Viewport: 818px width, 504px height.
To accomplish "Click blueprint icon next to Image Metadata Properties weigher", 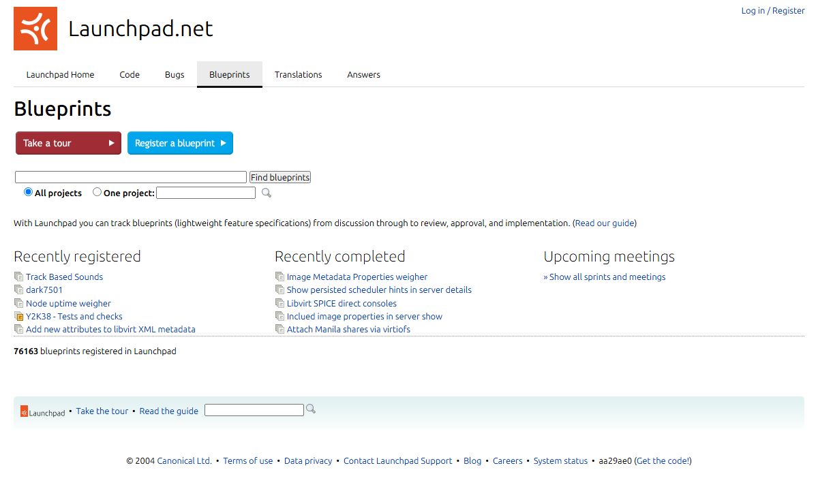I will (x=279, y=277).
